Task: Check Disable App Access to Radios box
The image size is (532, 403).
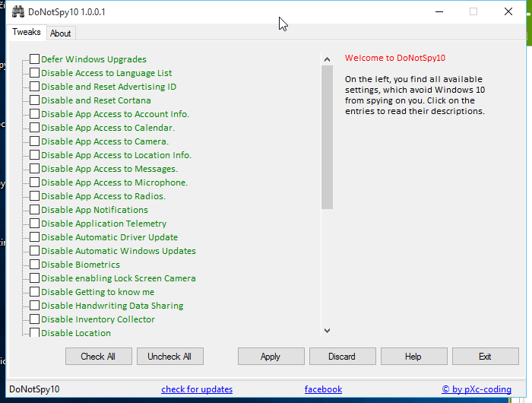Action: tap(35, 196)
